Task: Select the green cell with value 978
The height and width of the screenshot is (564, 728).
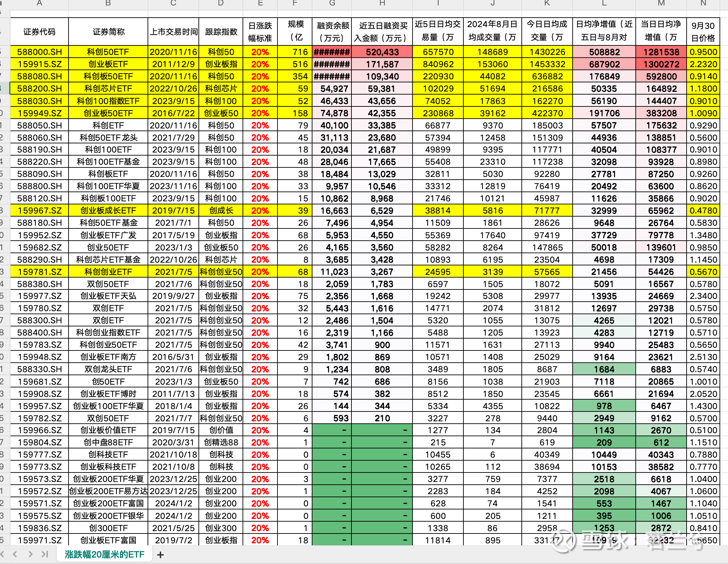Action: click(604, 406)
